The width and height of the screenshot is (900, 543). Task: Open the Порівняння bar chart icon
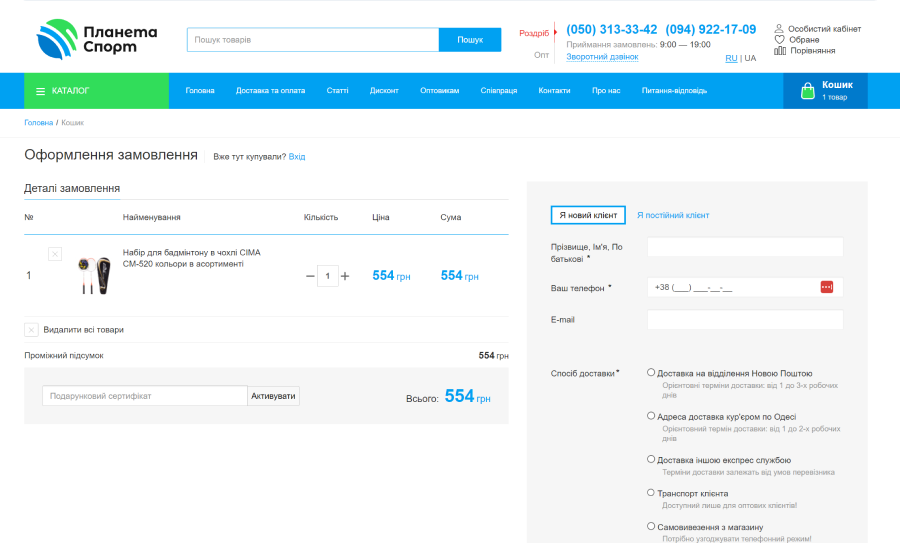point(779,51)
